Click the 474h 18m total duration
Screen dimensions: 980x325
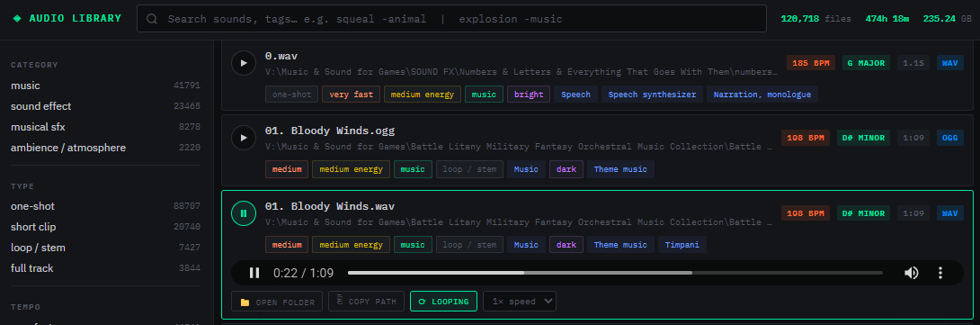click(x=886, y=19)
